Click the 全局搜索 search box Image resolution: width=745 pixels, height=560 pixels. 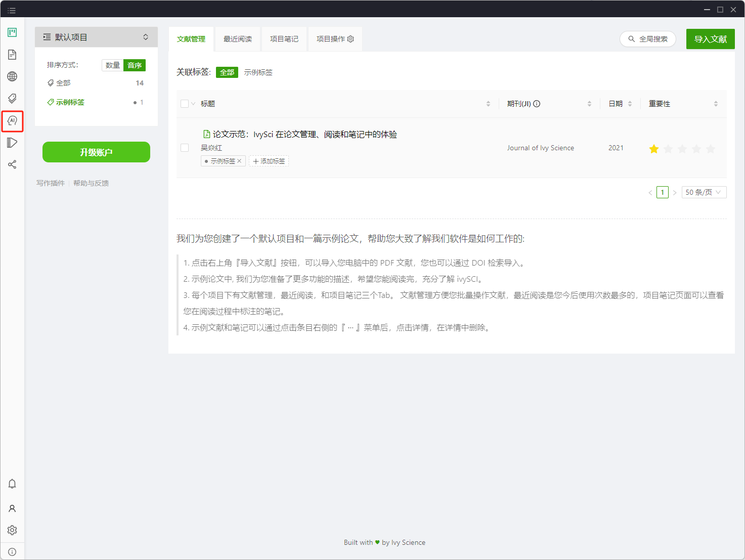[x=648, y=39]
